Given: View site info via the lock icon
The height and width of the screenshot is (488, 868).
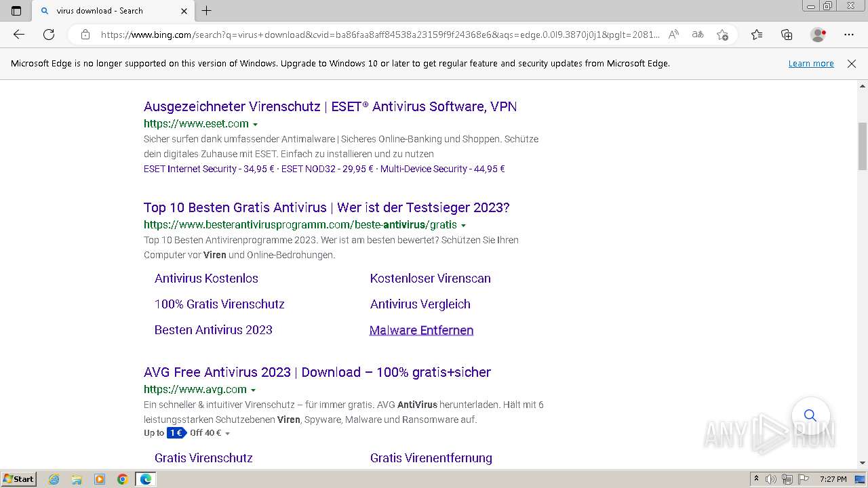Looking at the screenshot, I should click(x=85, y=35).
